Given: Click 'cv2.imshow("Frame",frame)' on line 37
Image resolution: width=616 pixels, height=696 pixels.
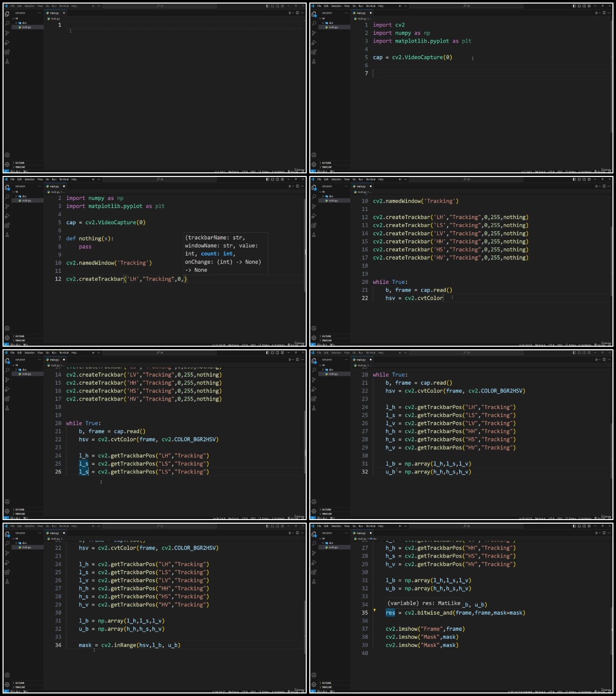Looking at the screenshot, I should click(425, 629).
